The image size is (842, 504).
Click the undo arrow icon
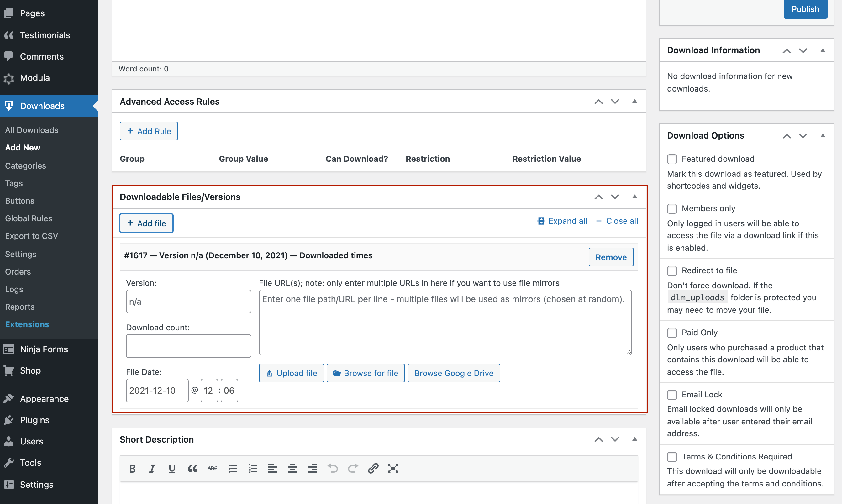click(x=333, y=468)
